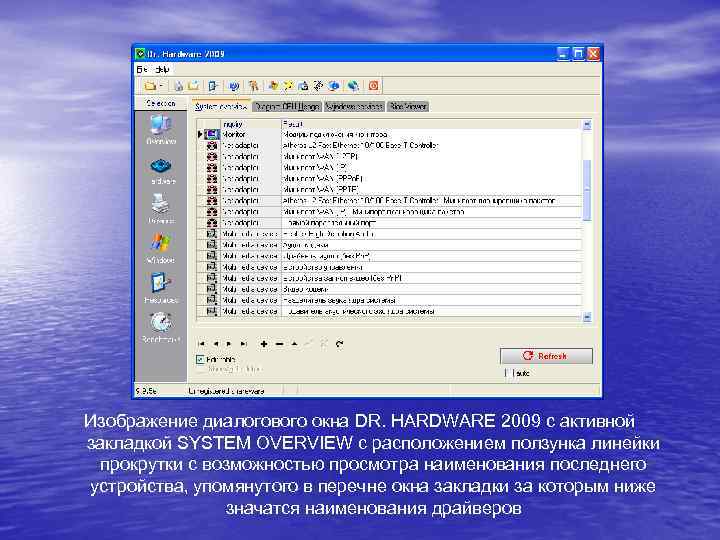Click the navigator circular refresh arrow
The width and height of the screenshot is (720, 540).
(x=339, y=343)
